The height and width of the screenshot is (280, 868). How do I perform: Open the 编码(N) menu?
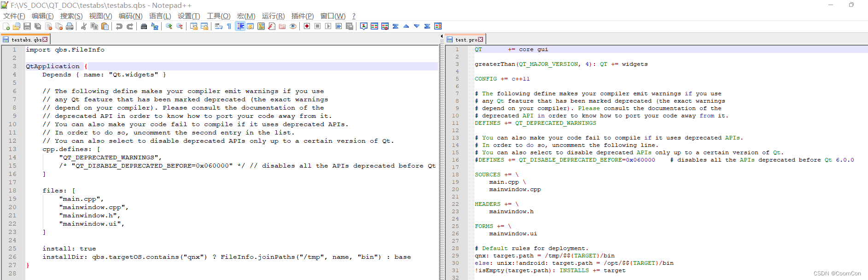[x=130, y=16]
